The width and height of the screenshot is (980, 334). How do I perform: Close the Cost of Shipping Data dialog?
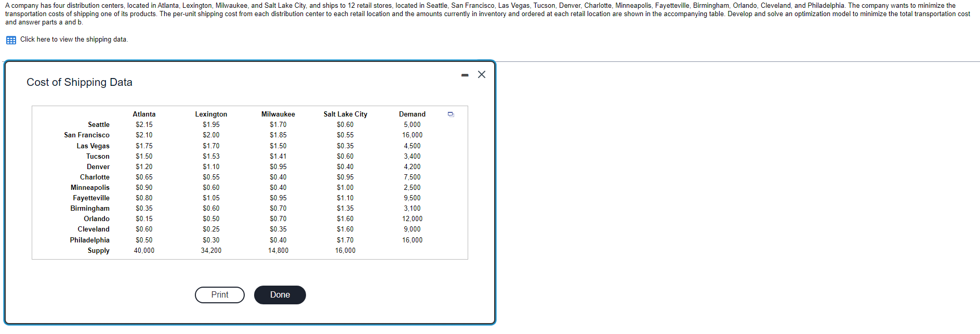click(482, 74)
